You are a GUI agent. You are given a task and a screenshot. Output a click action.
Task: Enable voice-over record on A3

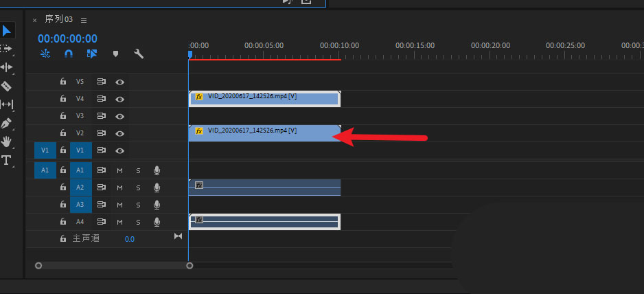[157, 205]
